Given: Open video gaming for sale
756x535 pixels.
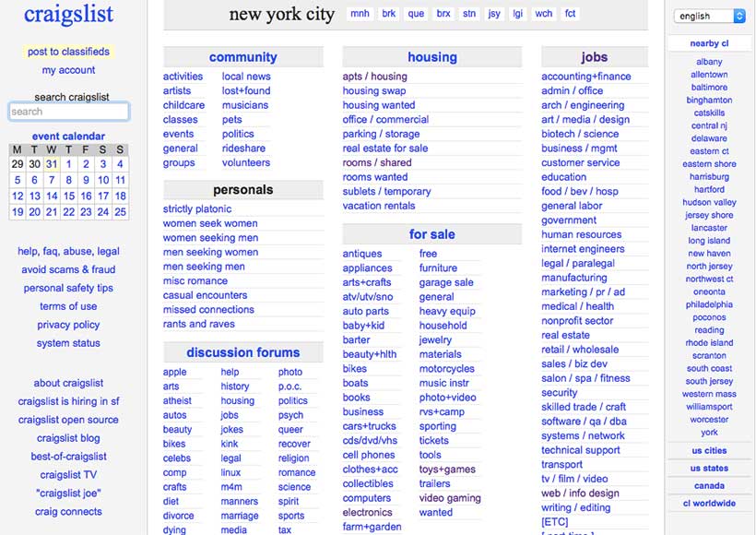Looking at the screenshot, I should coord(450,498).
